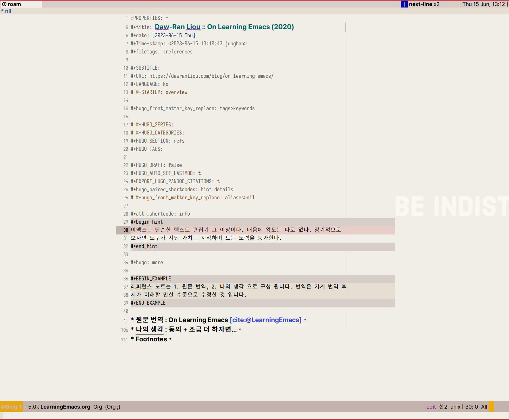Image resolution: width=509 pixels, height=420 pixels.
Task: Click the '#+attr_shortcode: info' line
Action: point(160,214)
